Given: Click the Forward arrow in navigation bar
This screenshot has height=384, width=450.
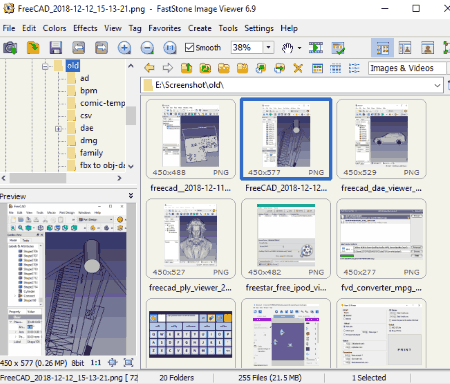Looking at the screenshot, I should coord(168,68).
